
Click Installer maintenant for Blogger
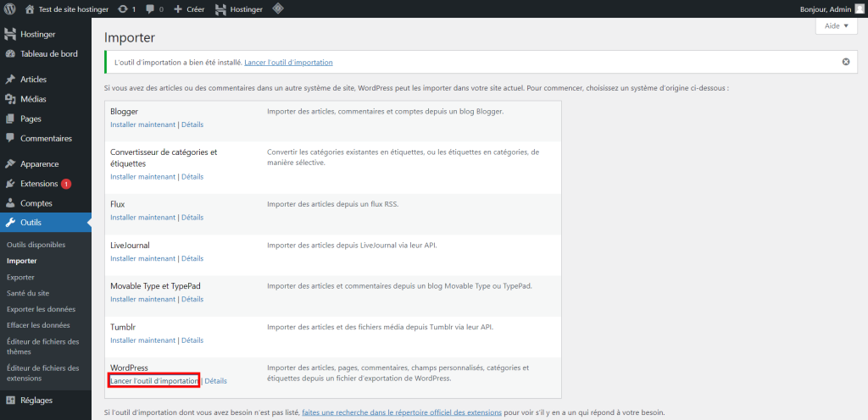[x=142, y=125]
